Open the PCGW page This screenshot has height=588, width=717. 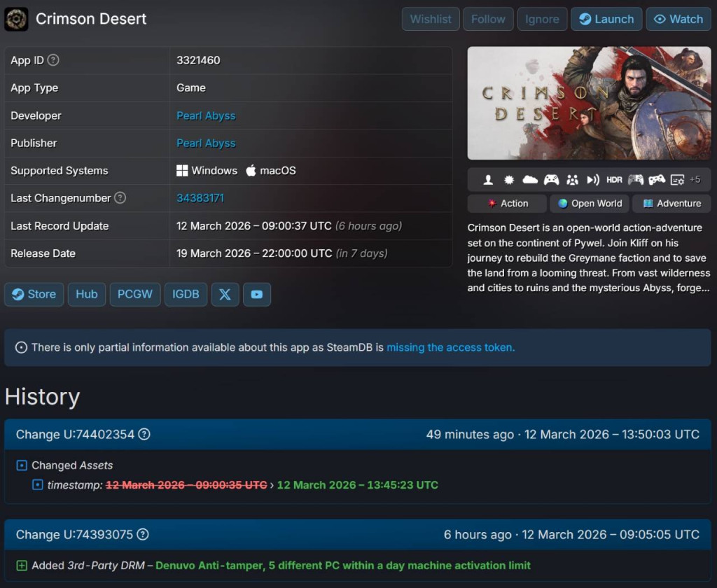(134, 294)
